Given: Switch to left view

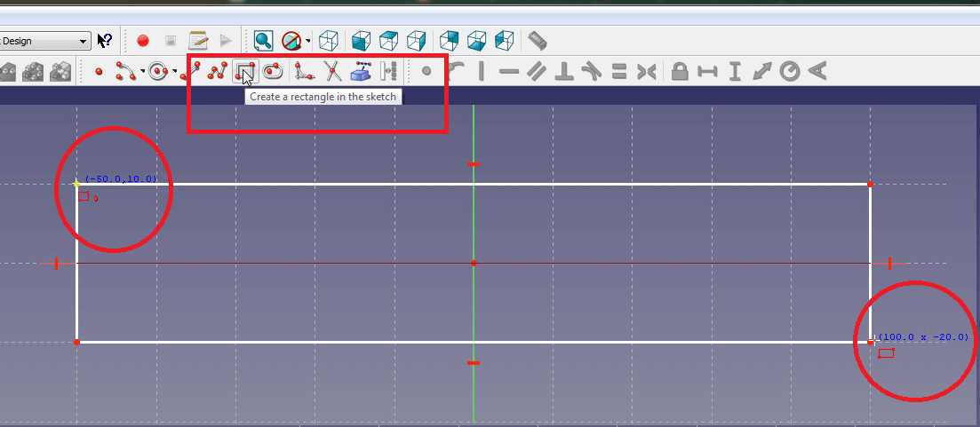Looking at the screenshot, I should [504, 41].
